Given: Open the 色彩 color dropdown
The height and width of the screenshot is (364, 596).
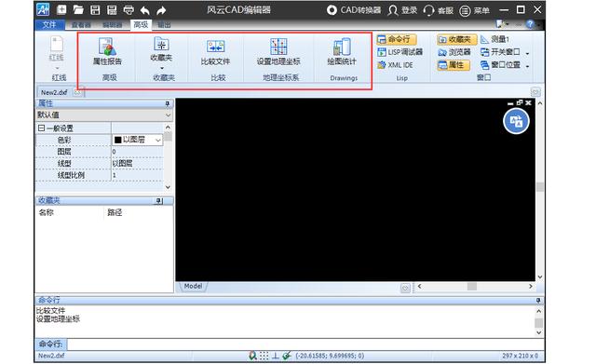Looking at the screenshot, I should (158, 141).
